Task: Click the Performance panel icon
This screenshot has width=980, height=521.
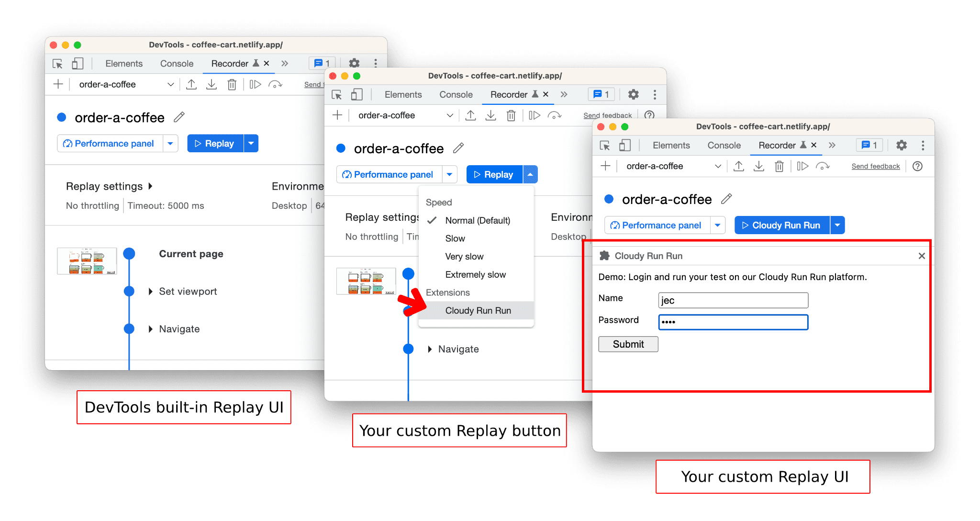Action: coord(63,143)
